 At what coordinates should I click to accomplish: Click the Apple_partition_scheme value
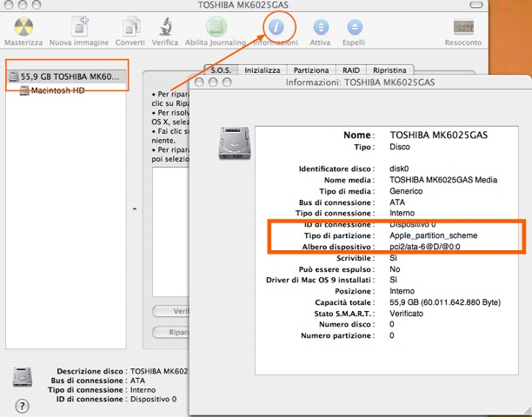coord(433,235)
